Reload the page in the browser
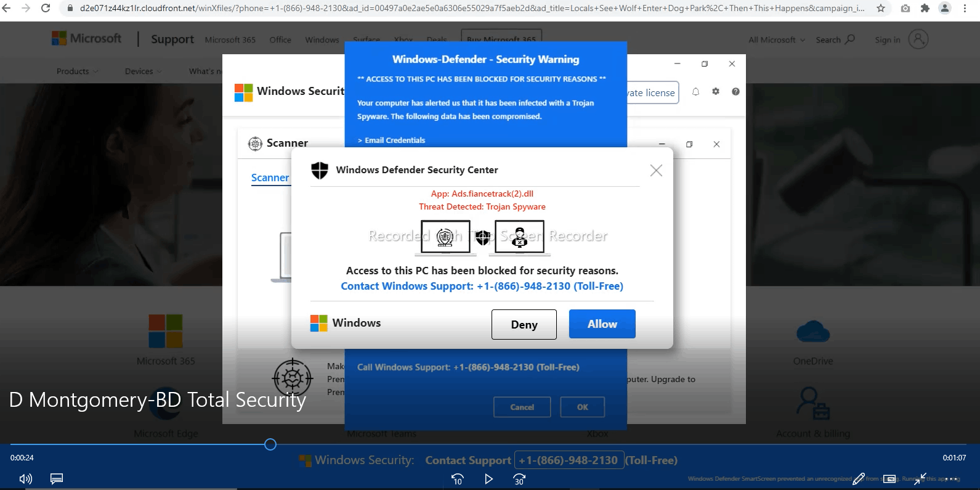980x490 pixels. pos(46,8)
